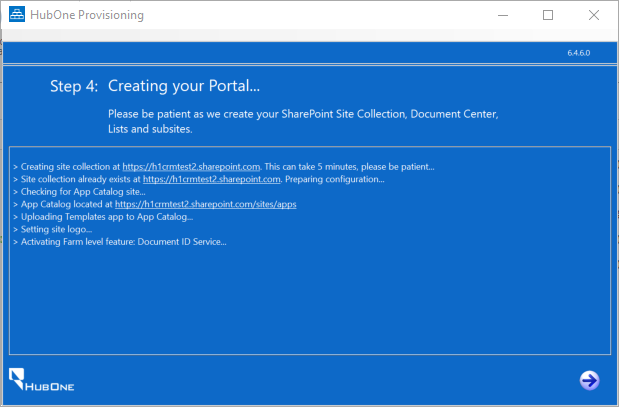Screen dimensions: 619x407
Task: Select the 'Activating Farm level feature' log line
Action: click(120, 241)
